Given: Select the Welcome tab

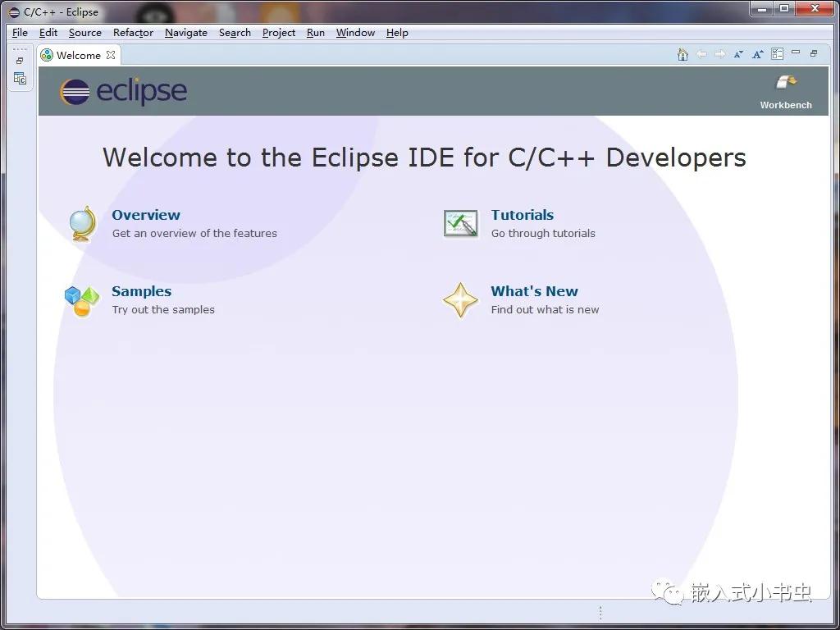Looking at the screenshot, I should (78, 56).
